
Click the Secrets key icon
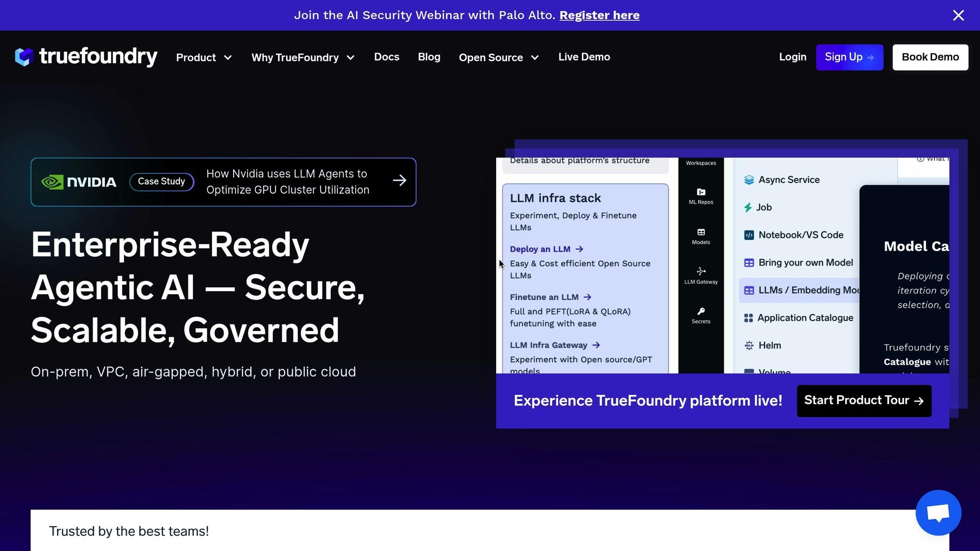pos(701,311)
